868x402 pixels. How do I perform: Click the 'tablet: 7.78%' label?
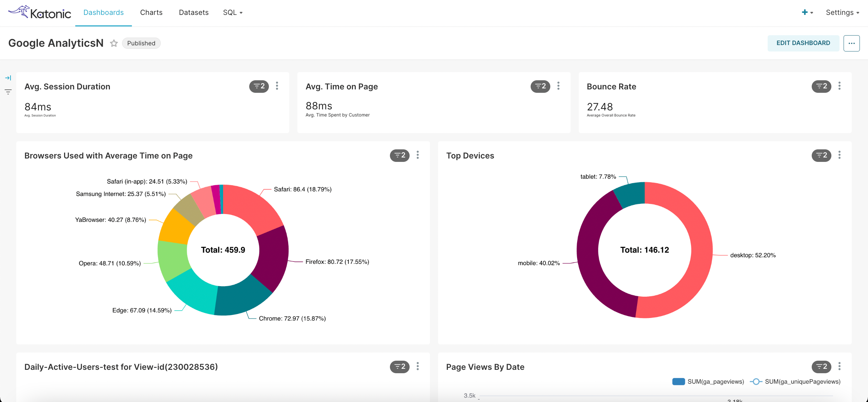pos(598,177)
